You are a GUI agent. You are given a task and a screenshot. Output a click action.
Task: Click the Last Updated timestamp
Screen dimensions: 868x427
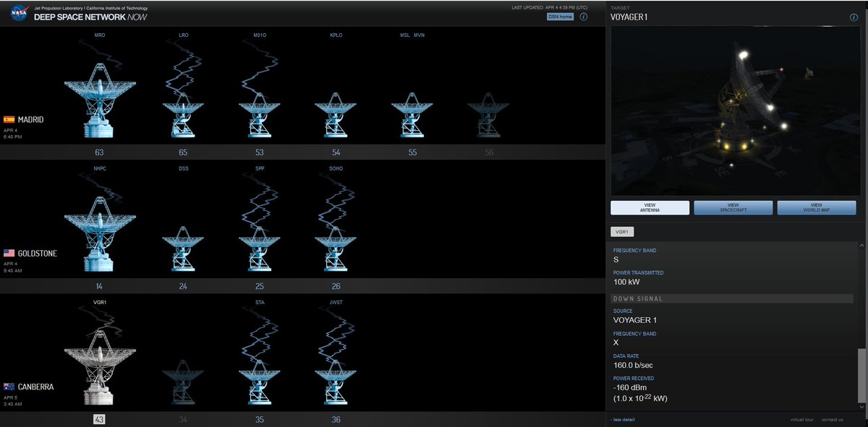[x=550, y=7]
